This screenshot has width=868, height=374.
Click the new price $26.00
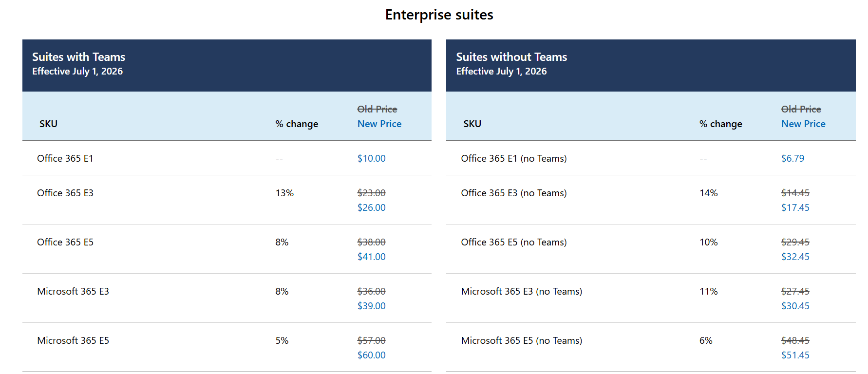371,207
